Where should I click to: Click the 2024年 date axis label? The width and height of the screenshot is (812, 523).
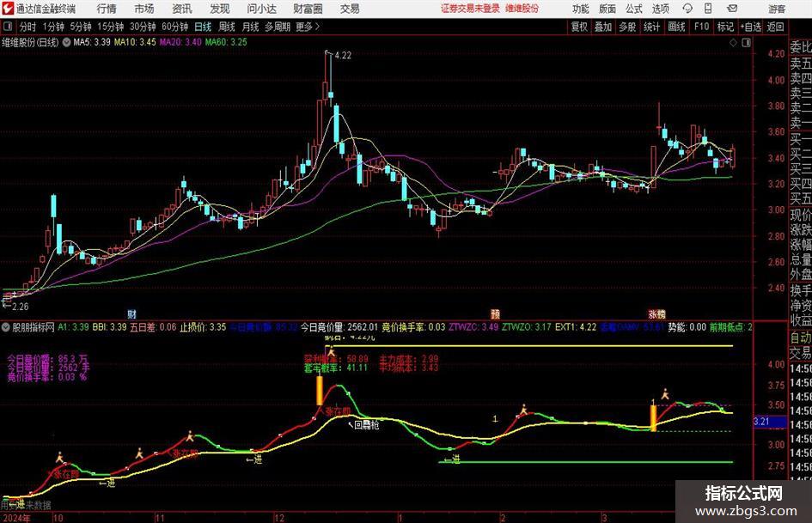(x=17, y=518)
